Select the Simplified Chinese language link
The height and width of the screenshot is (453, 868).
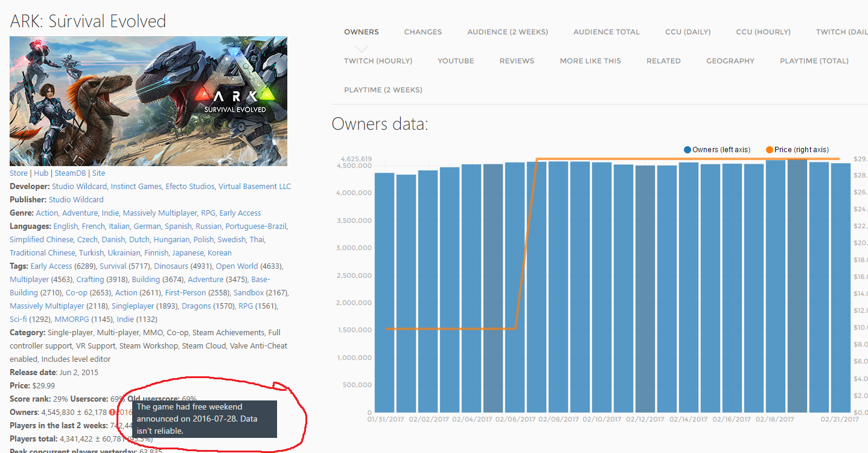click(41, 240)
